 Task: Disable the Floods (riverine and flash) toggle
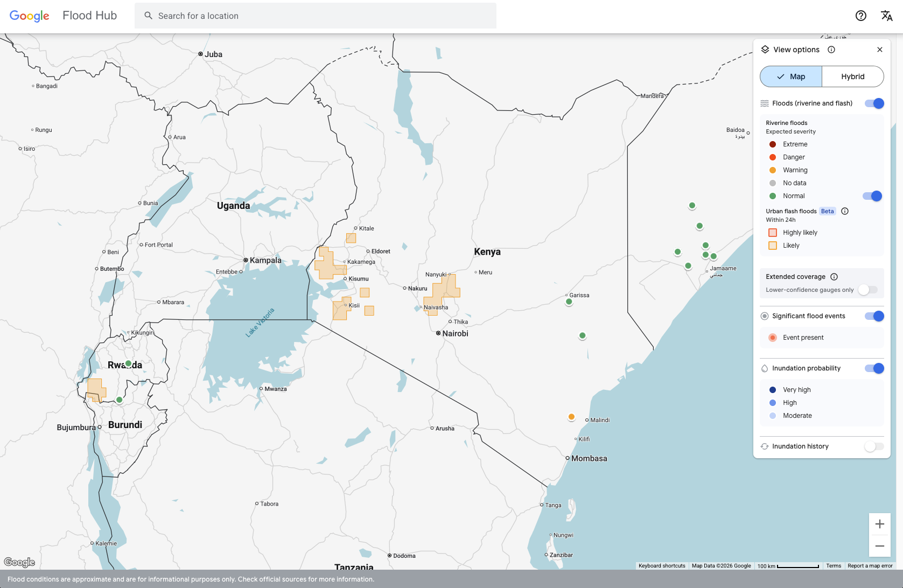click(x=874, y=103)
